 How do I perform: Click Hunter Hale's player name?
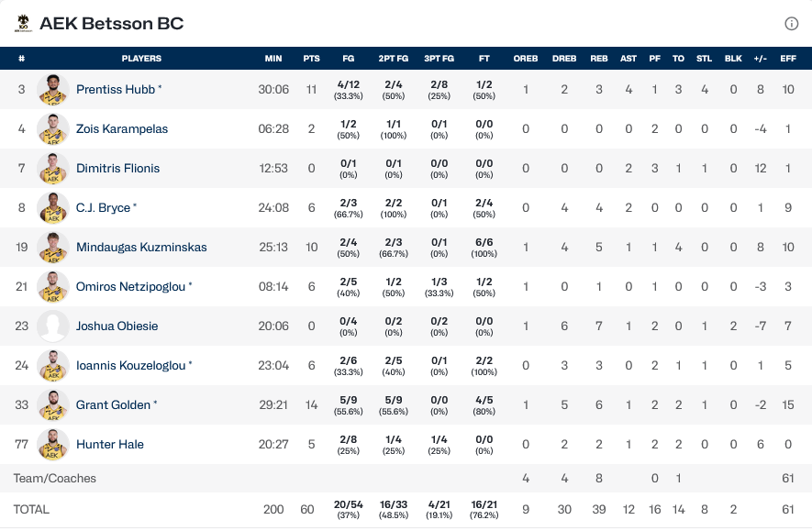click(x=110, y=445)
